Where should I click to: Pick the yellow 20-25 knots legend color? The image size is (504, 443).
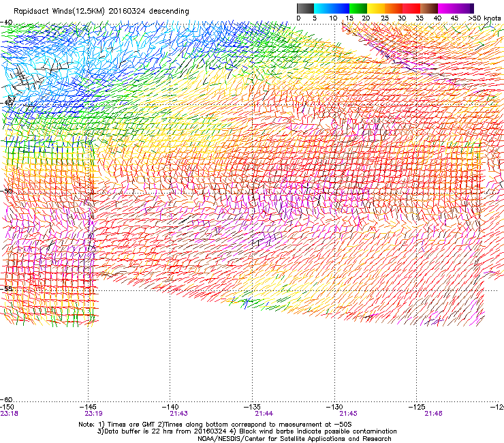coord(376,8)
